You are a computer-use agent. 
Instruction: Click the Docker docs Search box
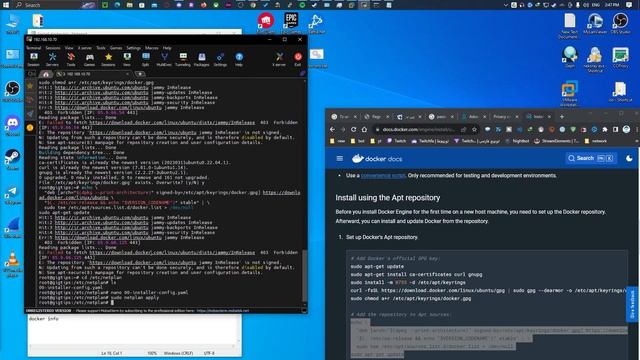(591, 158)
